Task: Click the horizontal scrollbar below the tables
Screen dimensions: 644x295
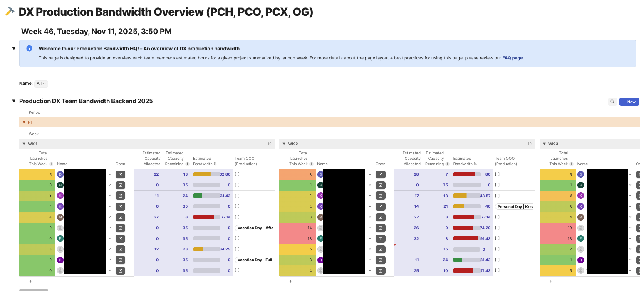Action: pyautogui.click(x=34, y=290)
